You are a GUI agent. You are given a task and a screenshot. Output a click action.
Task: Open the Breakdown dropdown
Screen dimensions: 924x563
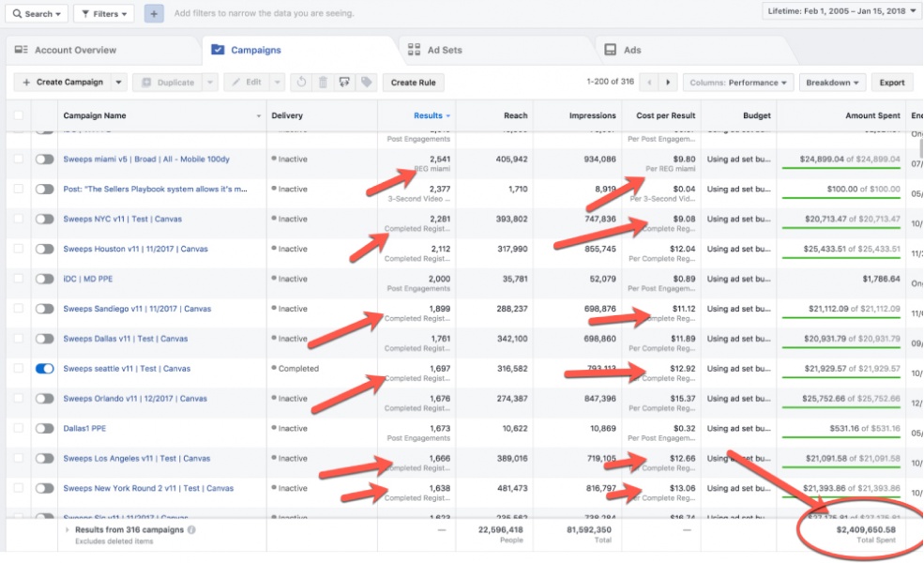tap(832, 83)
